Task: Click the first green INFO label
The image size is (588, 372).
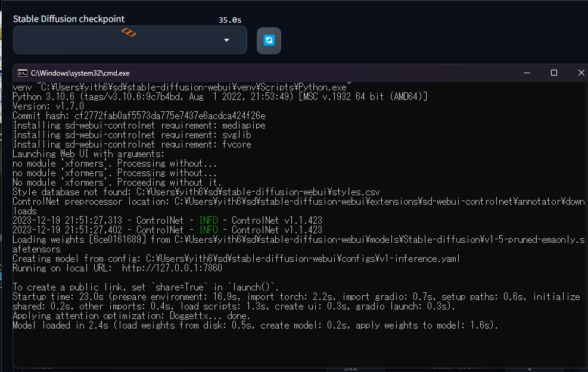Action: tap(209, 220)
